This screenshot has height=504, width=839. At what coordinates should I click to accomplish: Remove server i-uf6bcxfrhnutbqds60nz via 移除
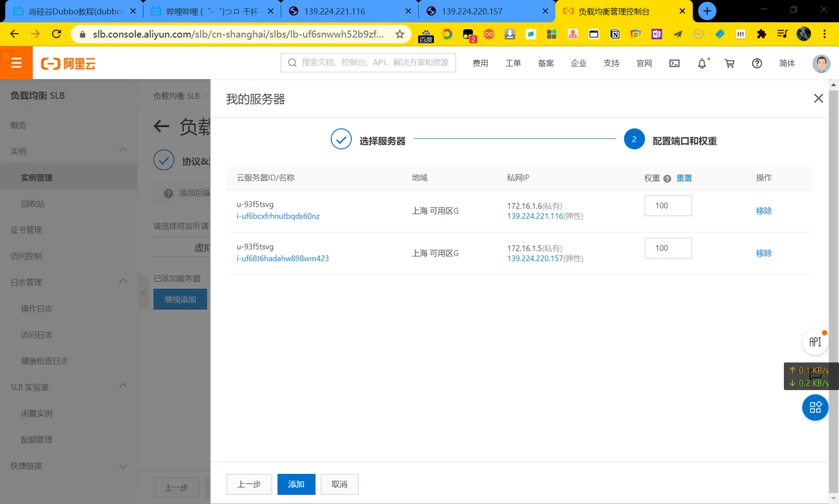(x=763, y=211)
